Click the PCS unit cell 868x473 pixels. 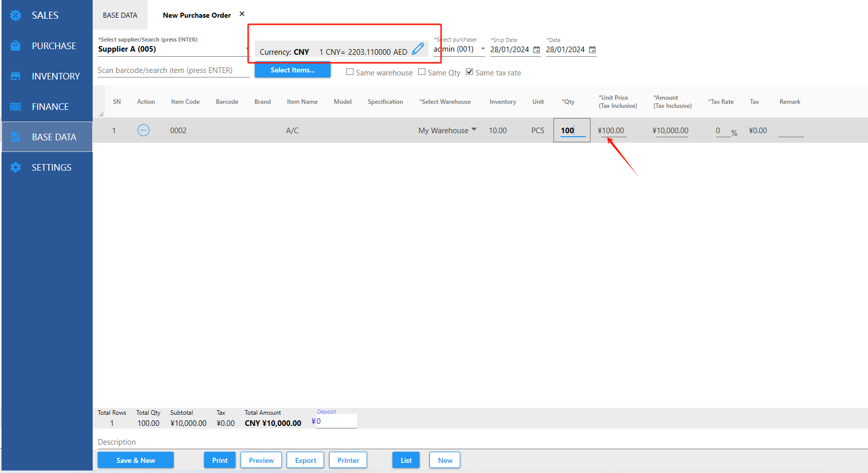(538, 131)
